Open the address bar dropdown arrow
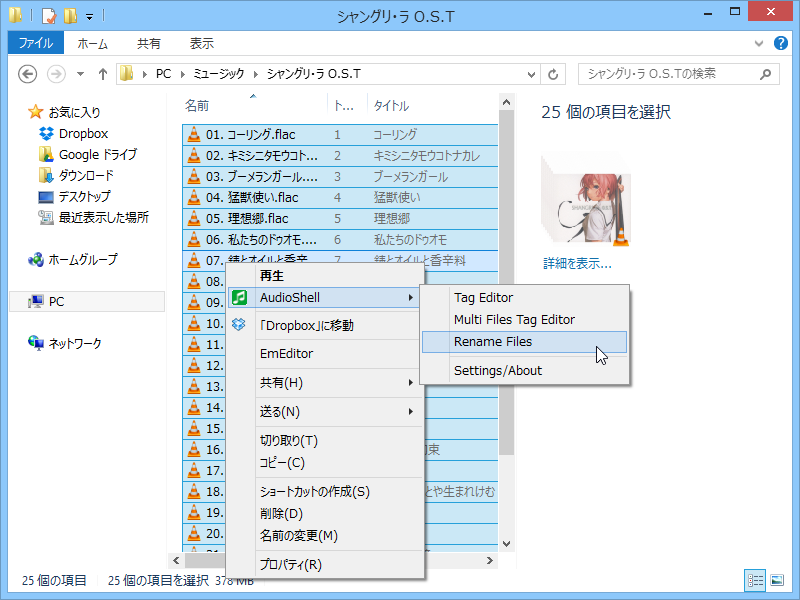 pyautogui.click(x=531, y=73)
